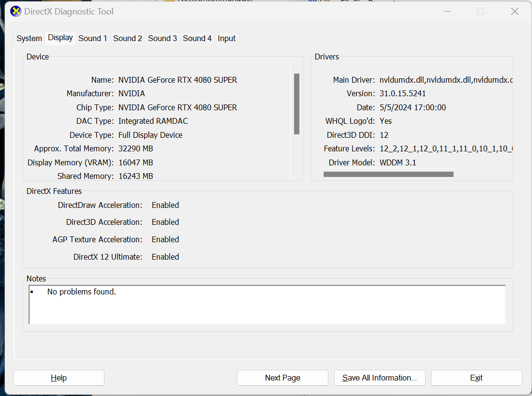Viewport: 532px width, 396px height.
Task: Click the Drivers panel horizontal scrollbar thumb
Action: pyautogui.click(x=388, y=174)
